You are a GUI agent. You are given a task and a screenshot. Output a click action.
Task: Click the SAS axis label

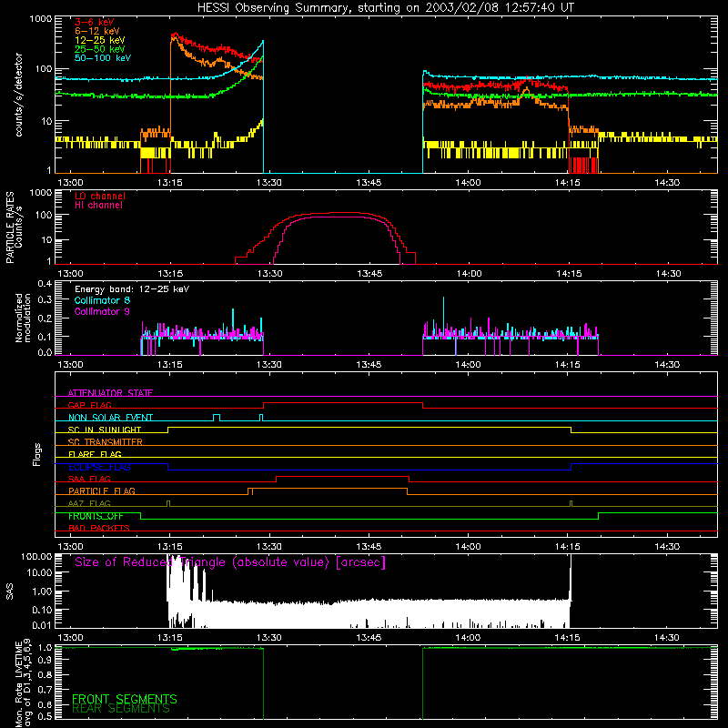(x=9, y=591)
